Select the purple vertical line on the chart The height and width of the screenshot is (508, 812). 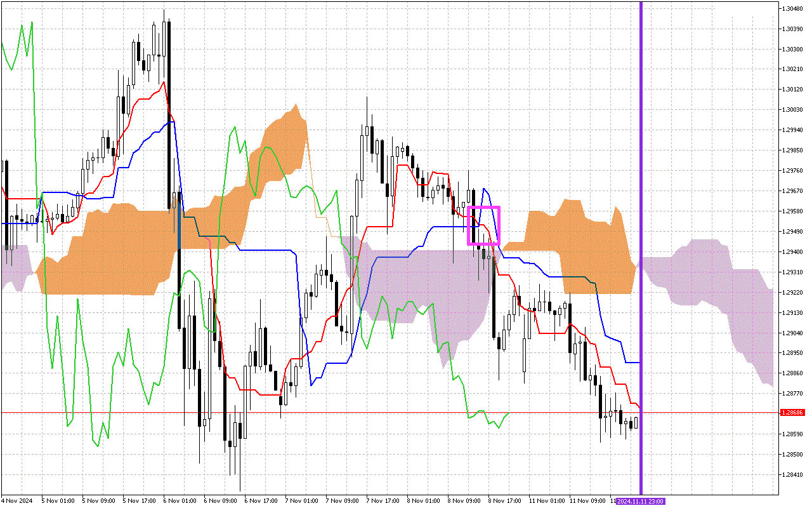pyautogui.click(x=641, y=248)
